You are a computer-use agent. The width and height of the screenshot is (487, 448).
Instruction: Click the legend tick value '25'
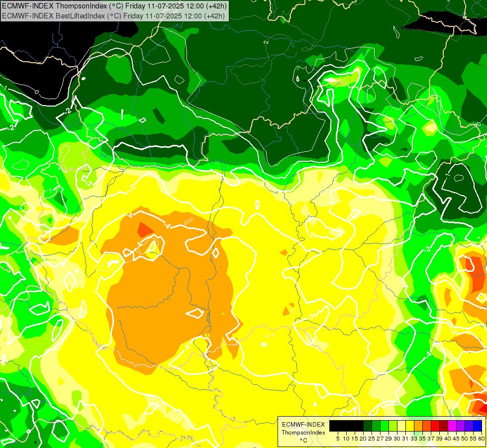pos(372,439)
